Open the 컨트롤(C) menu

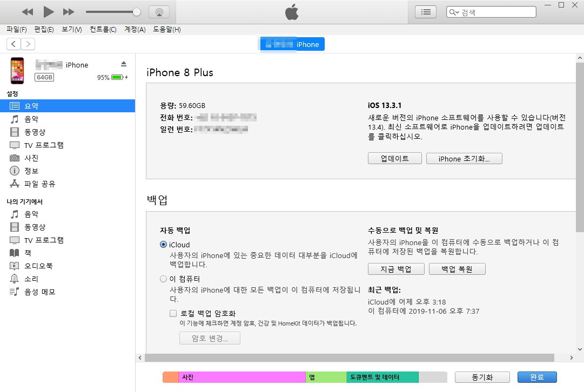click(x=103, y=29)
